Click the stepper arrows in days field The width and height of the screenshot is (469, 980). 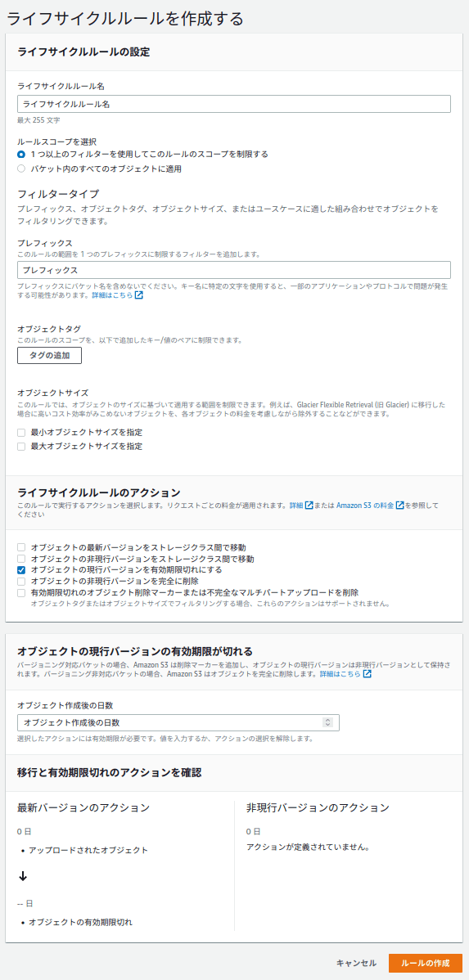[x=327, y=722]
